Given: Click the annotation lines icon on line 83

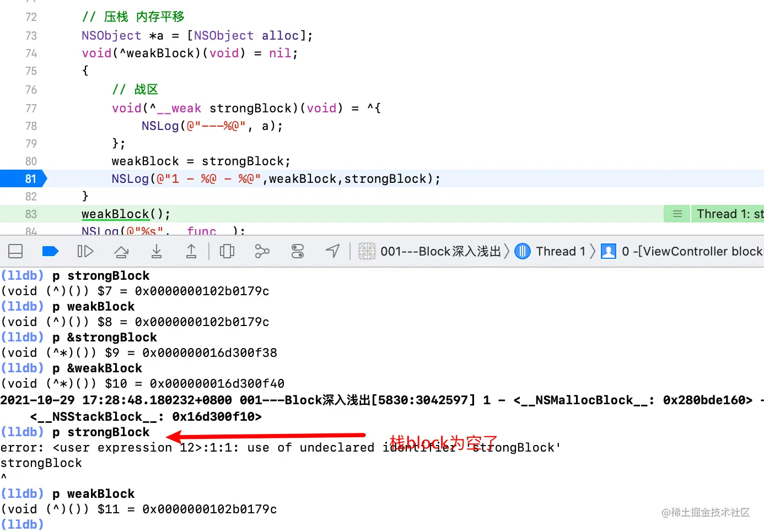Looking at the screenshot, I should click(x=677, y=214).
